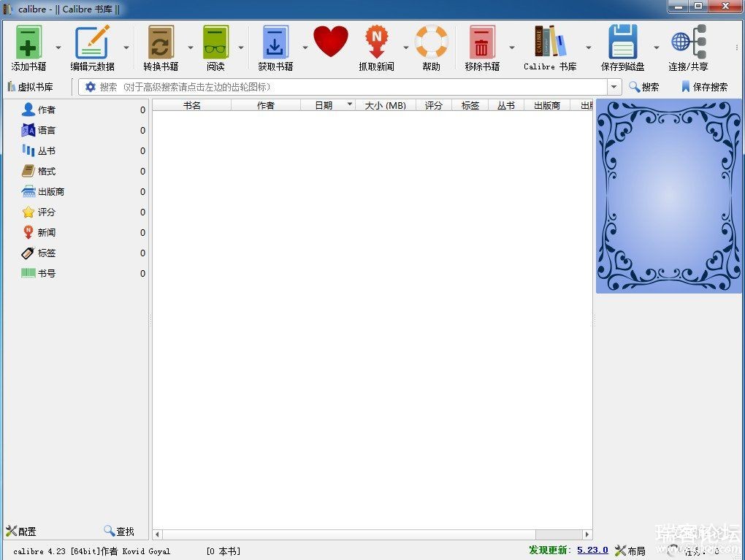This screenshot has width=745, height=560.
Task: Open the search history dropdown arrow
Action: pos(614,87)
